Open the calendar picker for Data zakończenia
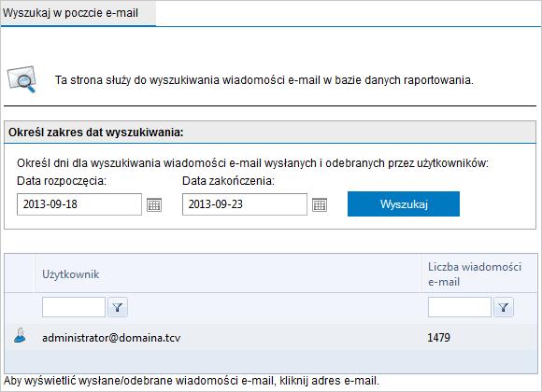542x392 pixels. [320, 204]
